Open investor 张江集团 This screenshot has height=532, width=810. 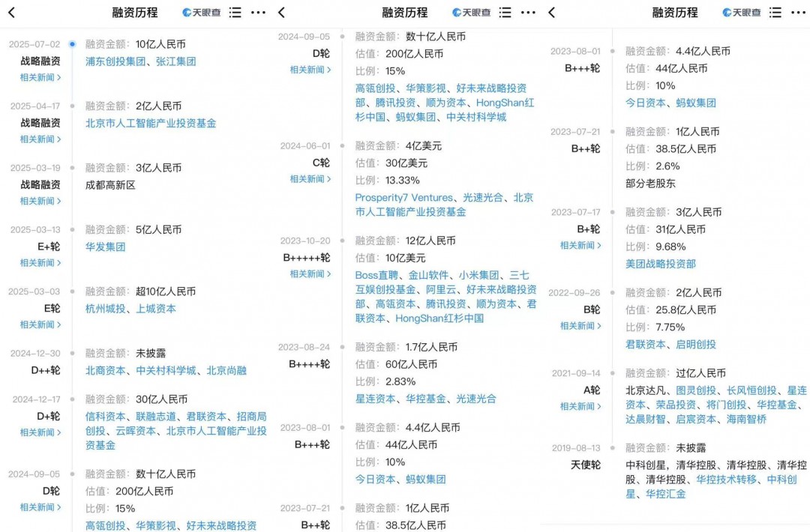tap(175, 61)
